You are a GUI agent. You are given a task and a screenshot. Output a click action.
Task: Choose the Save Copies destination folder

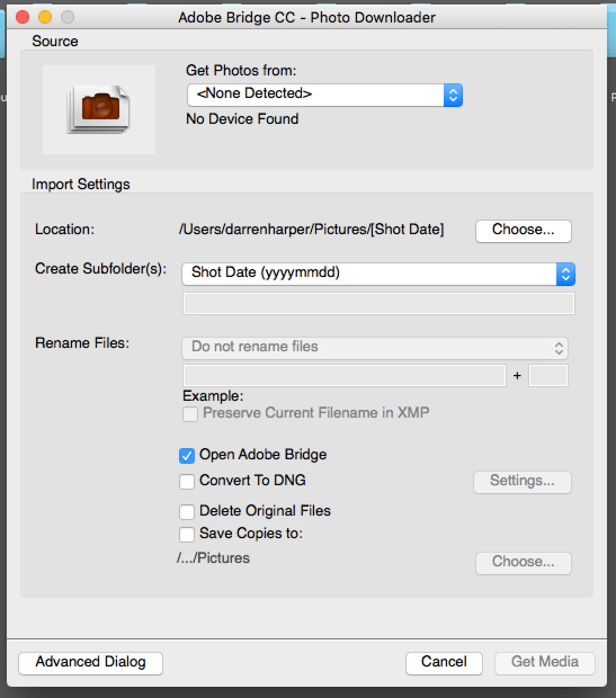523,563
